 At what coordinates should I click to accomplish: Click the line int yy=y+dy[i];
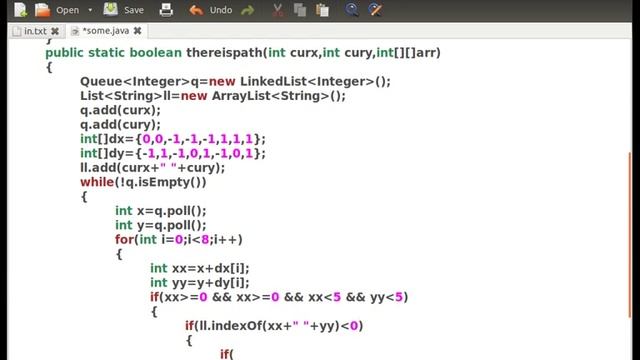200,282
